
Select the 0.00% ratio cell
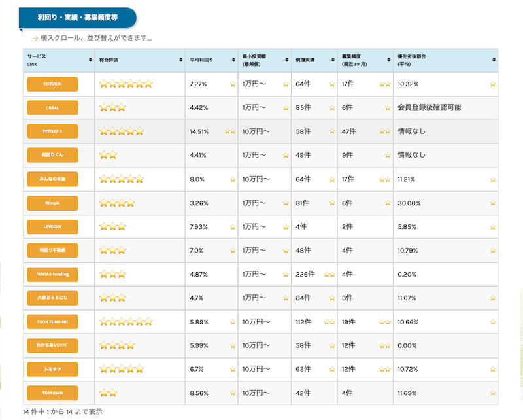(x=446, y=345)
